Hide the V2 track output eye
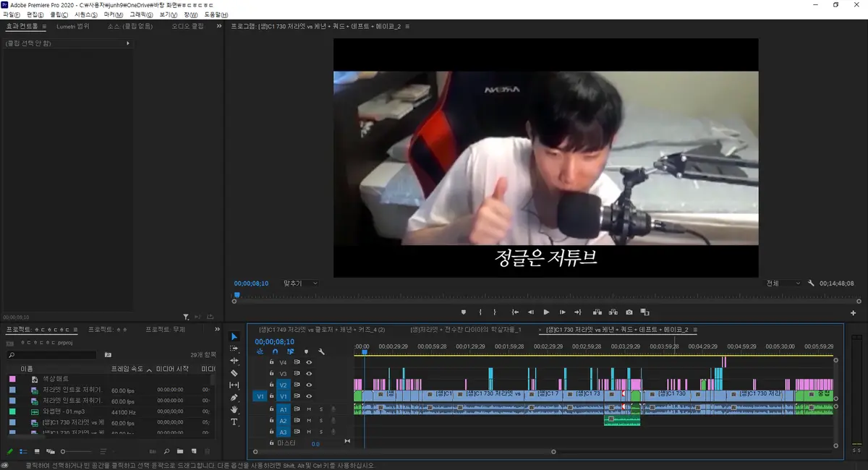The width and height of the screenshot is (868, 470). click(x=309, y=385)
